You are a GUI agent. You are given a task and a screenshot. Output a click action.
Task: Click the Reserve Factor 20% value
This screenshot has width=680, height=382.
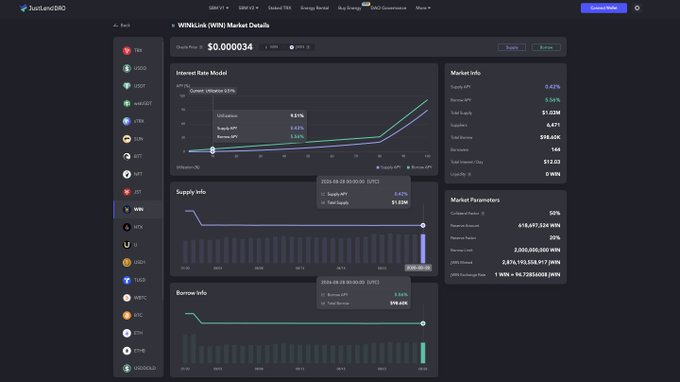pos(555,238)
